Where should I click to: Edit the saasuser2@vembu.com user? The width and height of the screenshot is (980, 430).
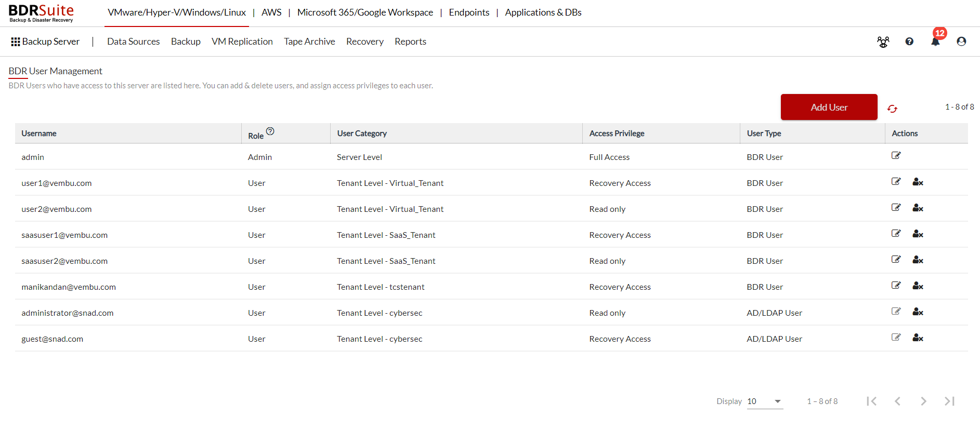click(896, 259)
